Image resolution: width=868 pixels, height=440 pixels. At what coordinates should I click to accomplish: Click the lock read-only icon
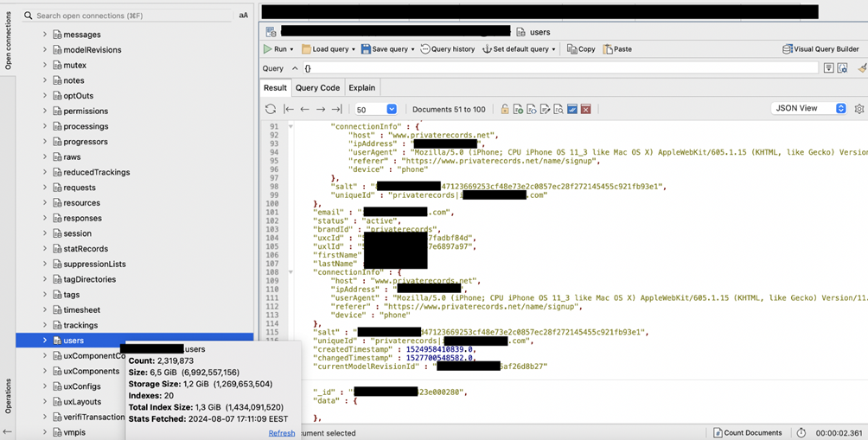coord(505,110)
